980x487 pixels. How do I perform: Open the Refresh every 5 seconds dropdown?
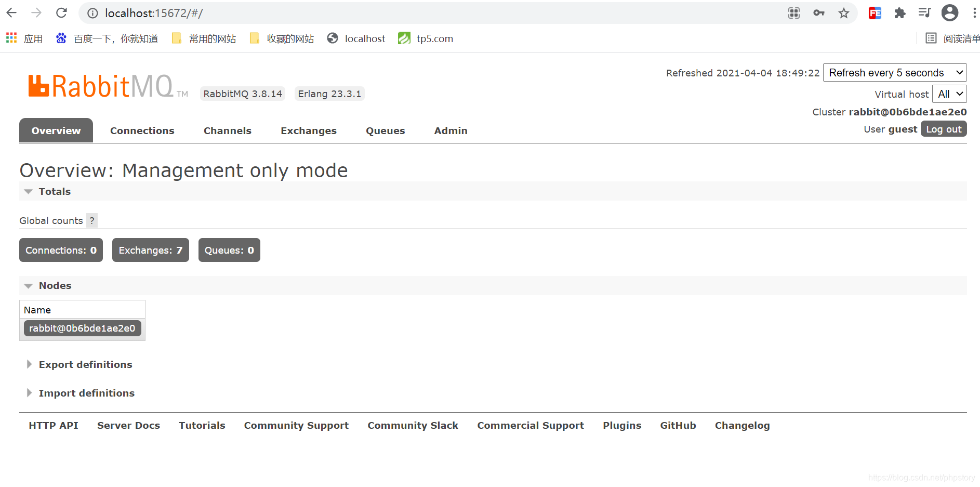pyautogui.click(x=895, y=73)
